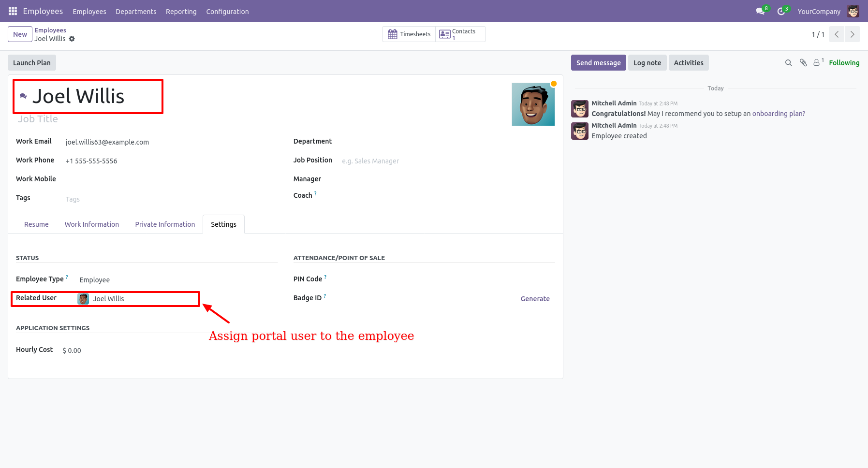Click Generate to create badge ID
Viewport: 868px width, 468px height.
coord(535,299)
